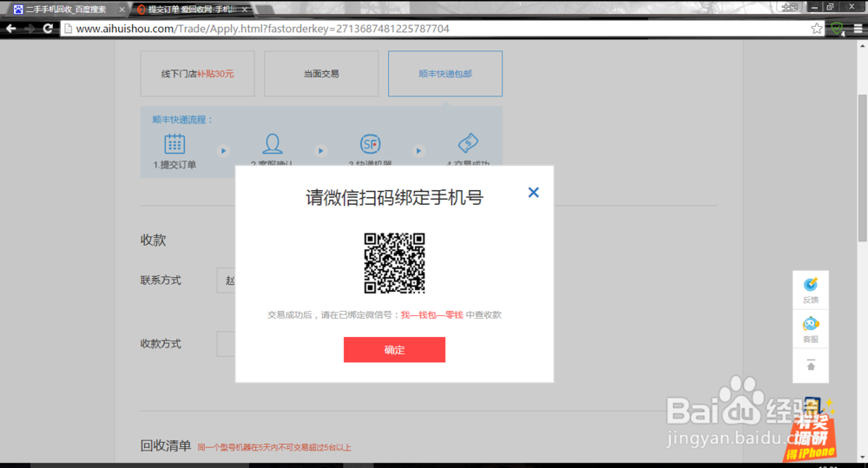Viewport: 868px width, 468px height.
Task: Switch to the 提交订单 爱回收网 tab
Action: [191, 10]
